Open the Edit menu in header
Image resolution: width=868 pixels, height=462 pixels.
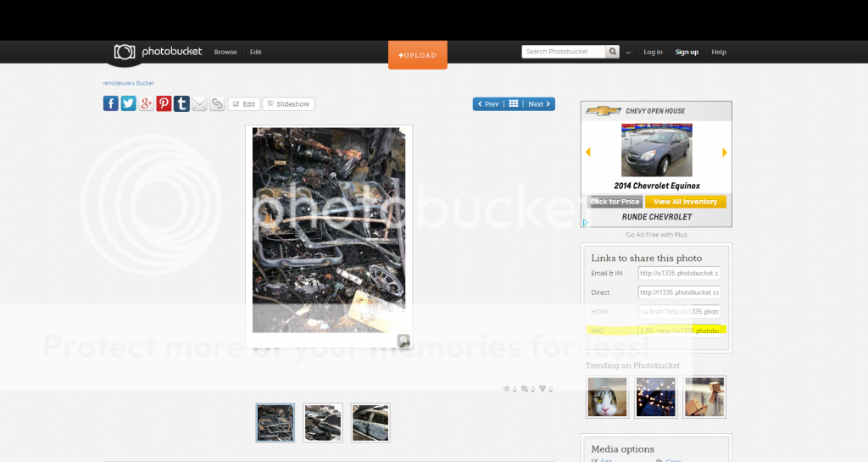255,52
